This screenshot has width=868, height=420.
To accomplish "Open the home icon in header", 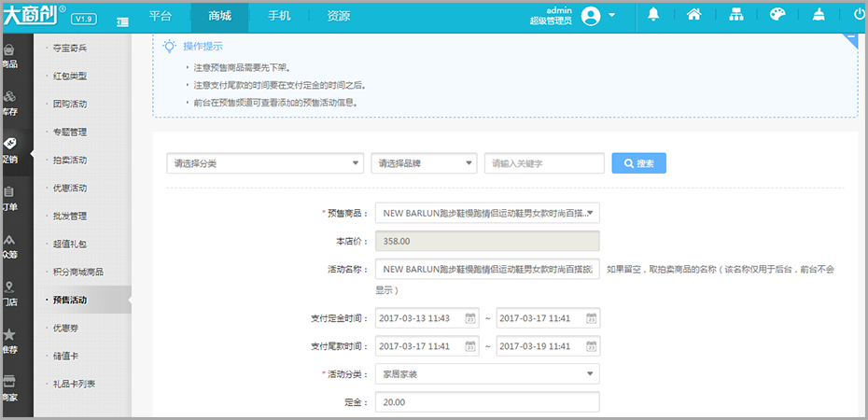I will [x=694, y=16].
